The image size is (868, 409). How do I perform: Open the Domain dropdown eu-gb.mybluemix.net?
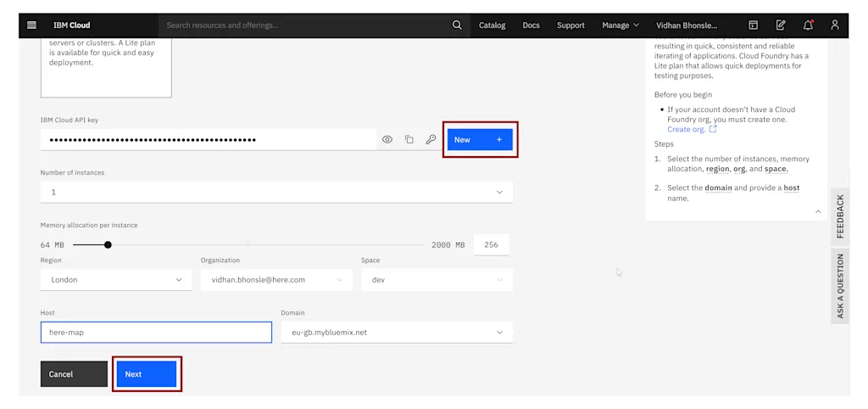(397, 333)
